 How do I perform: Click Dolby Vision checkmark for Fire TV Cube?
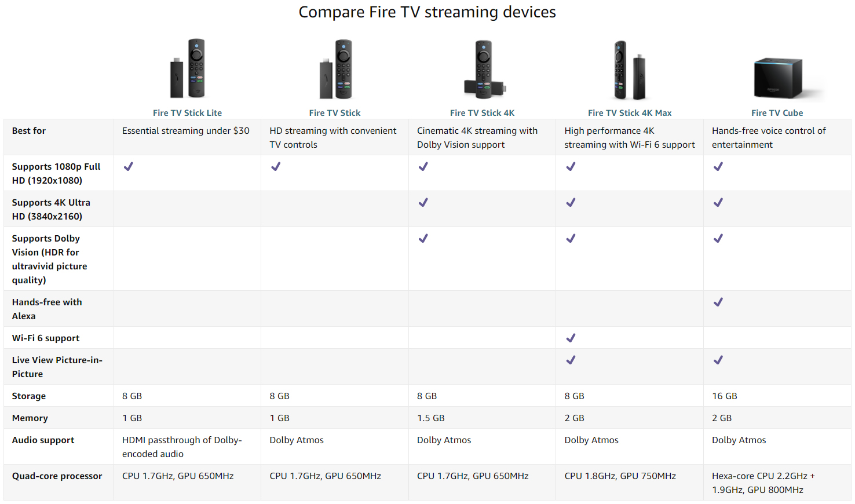coord(718,238)
